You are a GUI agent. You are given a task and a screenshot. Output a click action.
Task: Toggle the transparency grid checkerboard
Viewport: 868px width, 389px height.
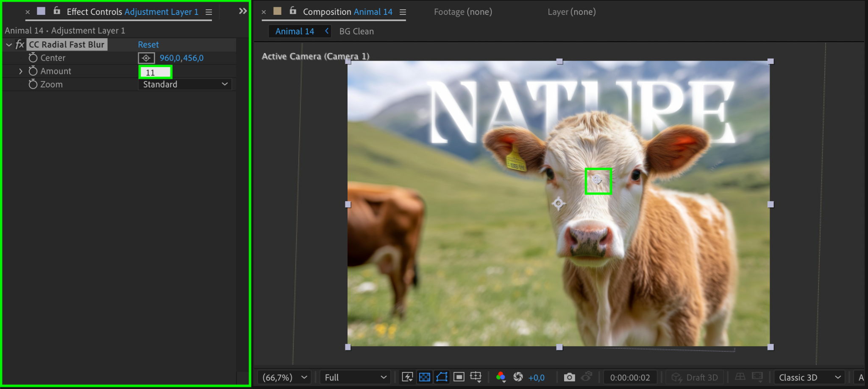pyautogui.click(x=424, y=377)
